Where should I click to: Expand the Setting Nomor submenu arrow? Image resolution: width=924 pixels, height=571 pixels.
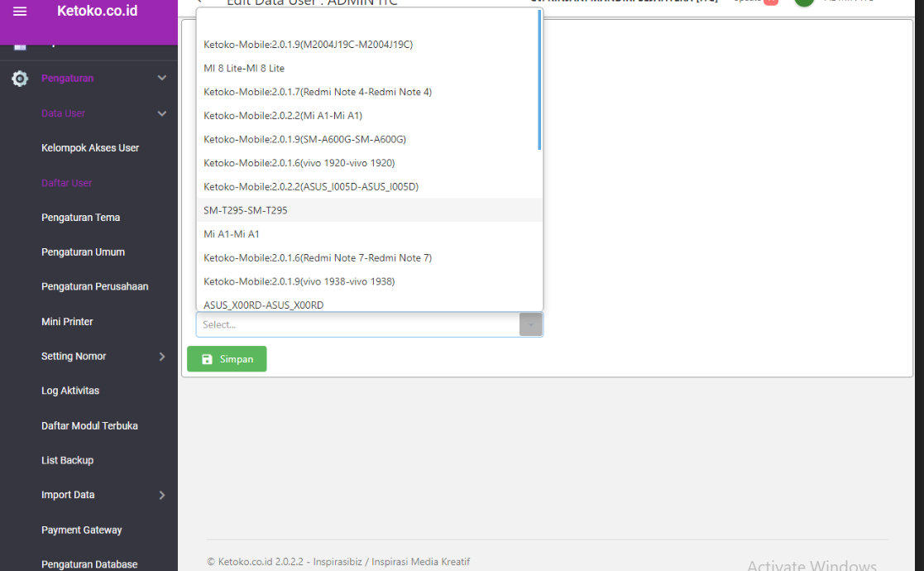click(x=162, y=357)
